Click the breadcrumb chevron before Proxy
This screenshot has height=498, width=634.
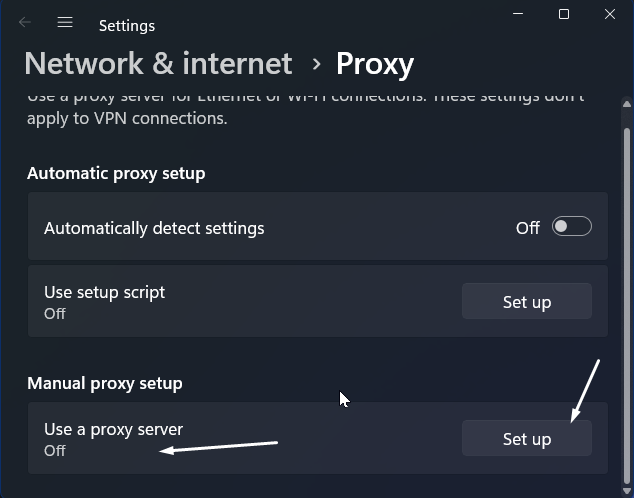click(316, 64)
